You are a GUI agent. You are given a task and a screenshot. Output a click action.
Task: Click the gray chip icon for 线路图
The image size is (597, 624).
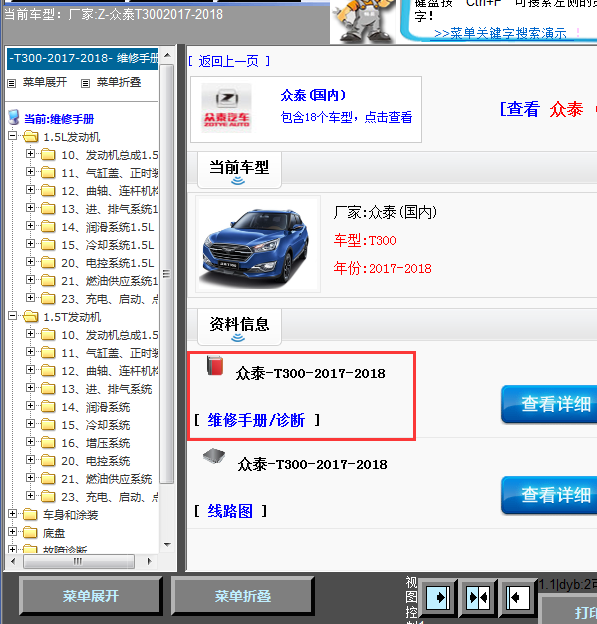pyautogui.click(x=214, y=456)
